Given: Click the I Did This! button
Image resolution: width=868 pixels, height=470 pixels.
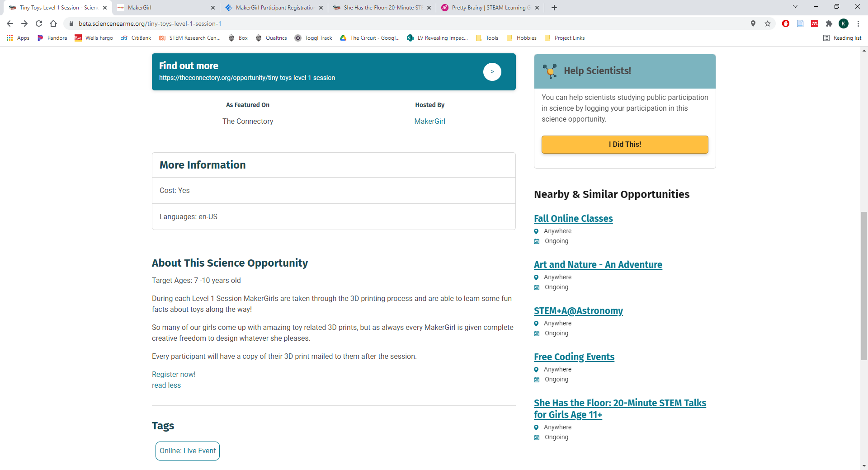Looking at the screenshot, I should coord(625,144).
